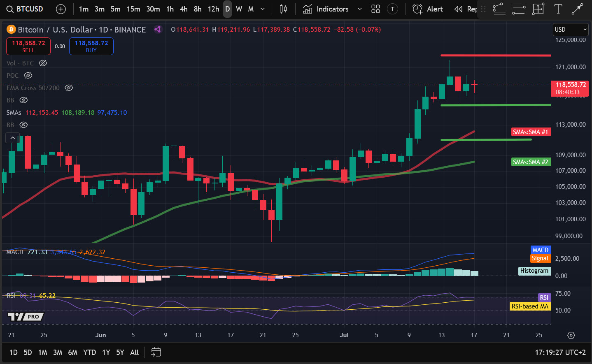Click the orange Signal label
Screen dimensions: 592x364
pos(540,258)
